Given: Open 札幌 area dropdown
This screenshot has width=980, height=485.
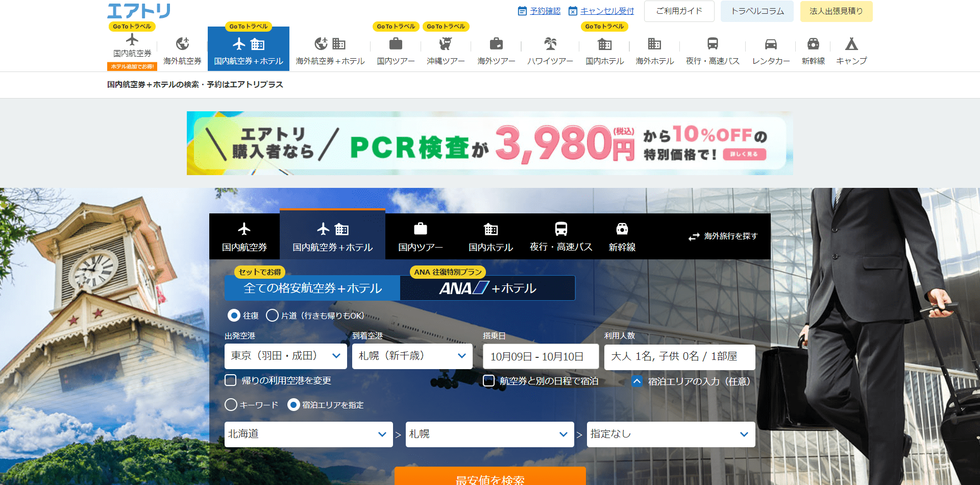Looking at the screenshot, I should click(490, 434).
